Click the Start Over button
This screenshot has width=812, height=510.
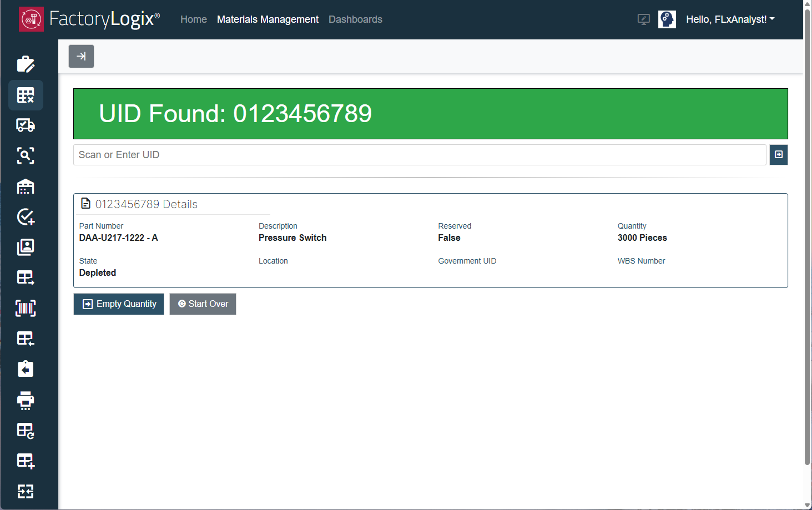tap(203, 304)
